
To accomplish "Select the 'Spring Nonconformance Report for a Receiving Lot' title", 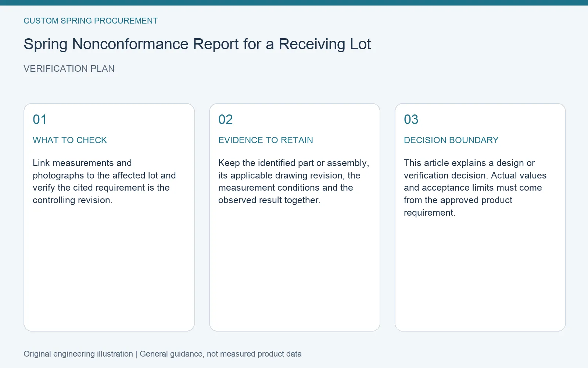I will click(197, 44).
